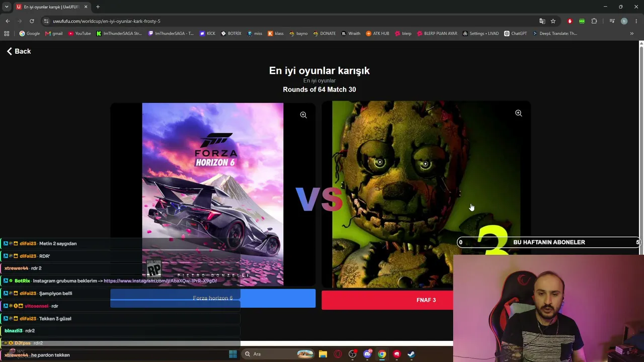Open Opera browser from the taskbar

tap(338, 354)
